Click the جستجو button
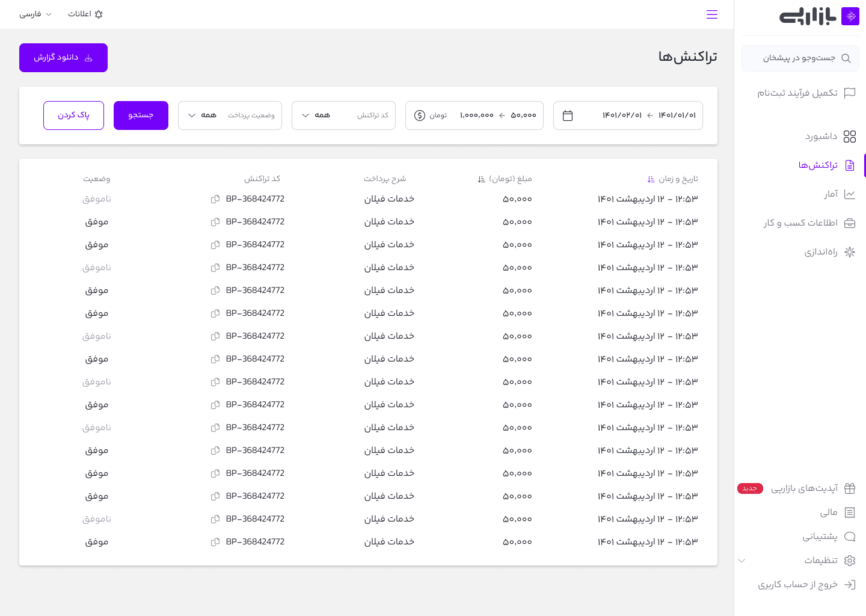The width and height of the screenshot is (866, 616). point(141,115)
